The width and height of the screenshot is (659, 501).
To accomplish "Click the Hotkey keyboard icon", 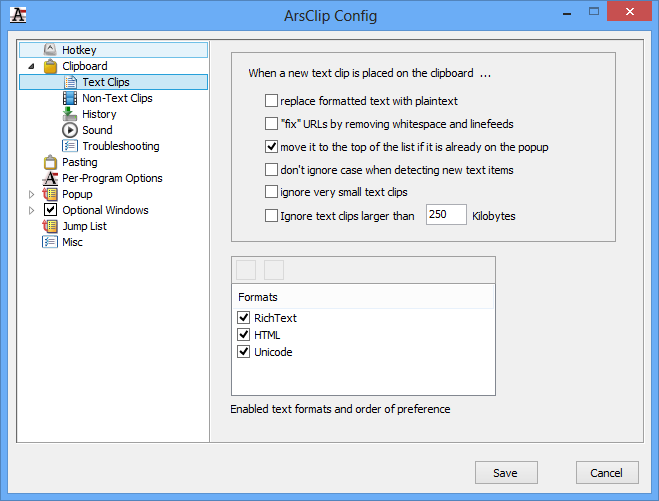I will [x=50, y=50].
